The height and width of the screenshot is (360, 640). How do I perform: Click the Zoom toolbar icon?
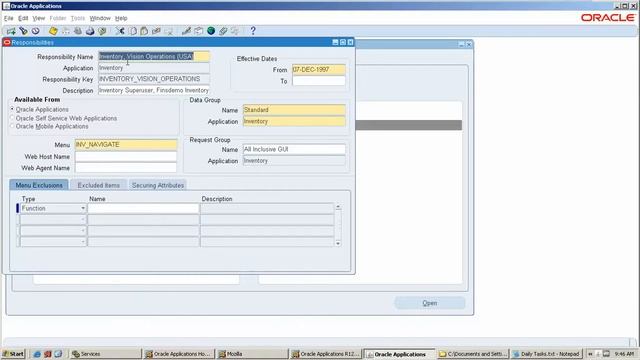(x=199, y=31)
